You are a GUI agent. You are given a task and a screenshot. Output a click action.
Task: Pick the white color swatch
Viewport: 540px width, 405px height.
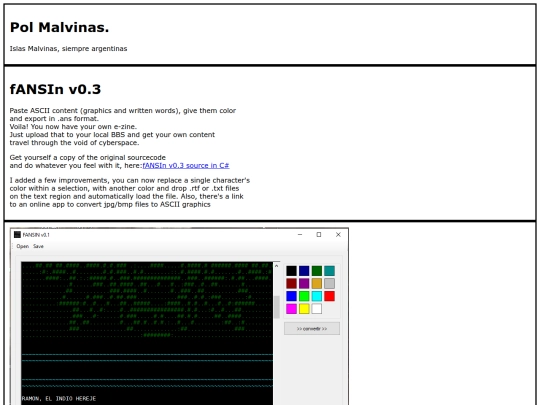tap(317, 309)
